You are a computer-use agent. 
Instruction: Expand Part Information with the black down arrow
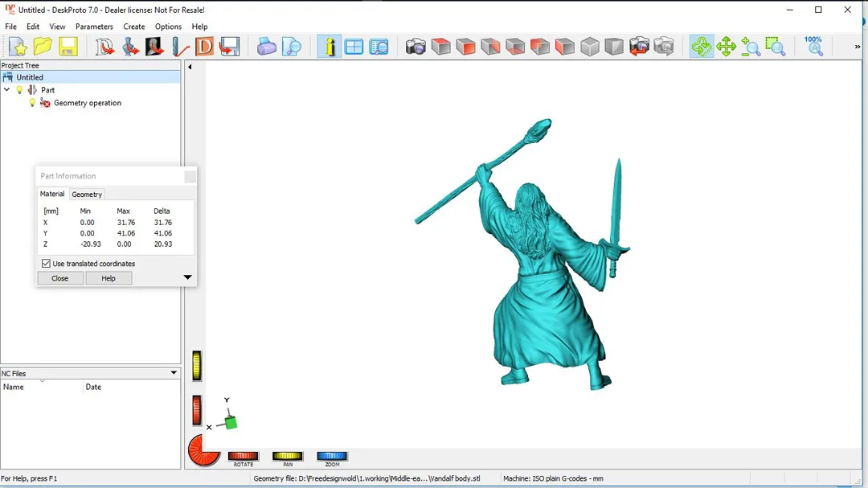point(187,277)
